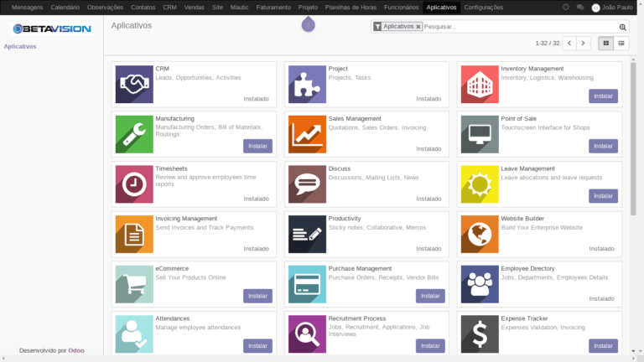Click the Manufacturing wrench icon
The height and width of the screenshot is (362, 644).
click(134, 134)
